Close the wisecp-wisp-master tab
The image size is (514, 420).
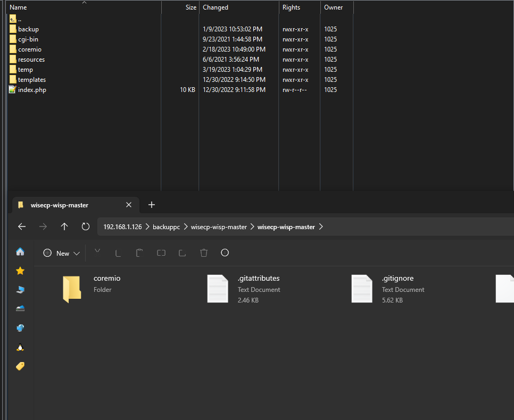pyautogui.click(x=129, y=205)
